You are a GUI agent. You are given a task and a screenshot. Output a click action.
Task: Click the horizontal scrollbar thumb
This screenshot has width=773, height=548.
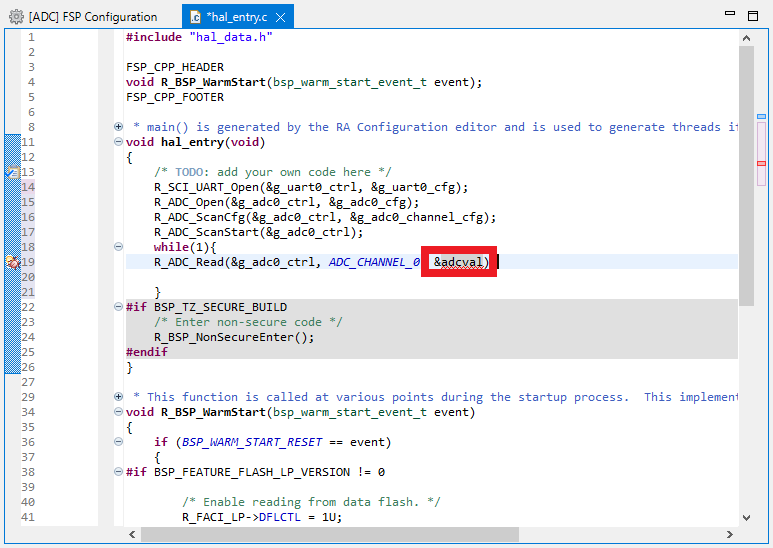pyautogui.click(x=330, y=534)
